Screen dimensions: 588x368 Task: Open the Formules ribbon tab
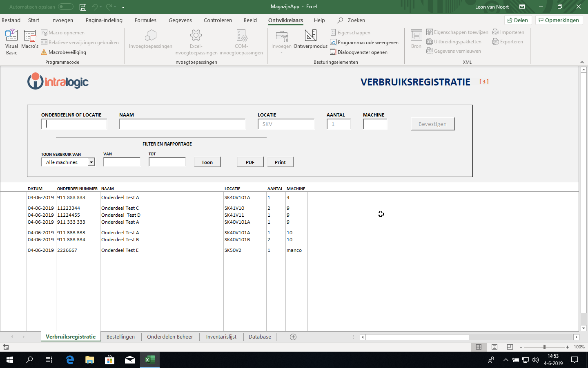tap(145, 20)
